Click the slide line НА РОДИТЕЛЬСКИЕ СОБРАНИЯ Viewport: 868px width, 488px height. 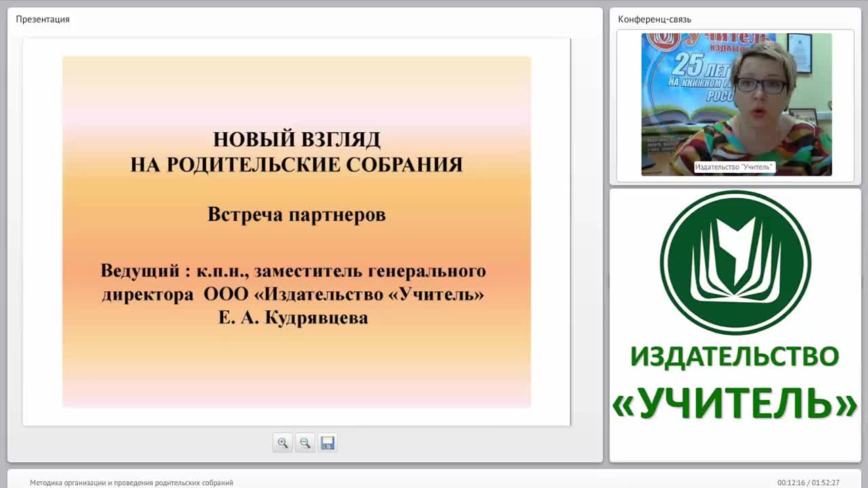pos(296,165)
